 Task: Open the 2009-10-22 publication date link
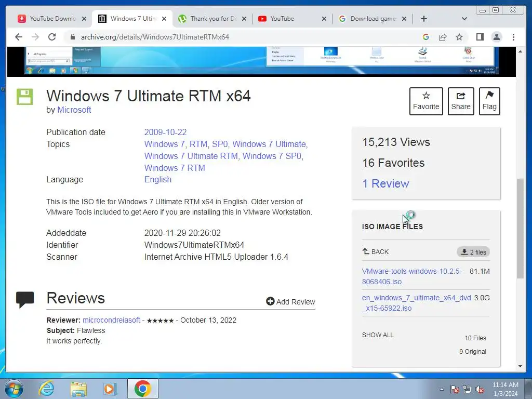pyautogui.click(x=165, y=132)
